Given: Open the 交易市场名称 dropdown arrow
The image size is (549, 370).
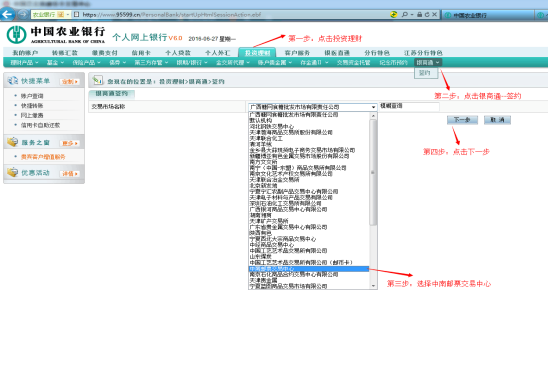Looking at the screenshot, I should (x=373, y=107).
